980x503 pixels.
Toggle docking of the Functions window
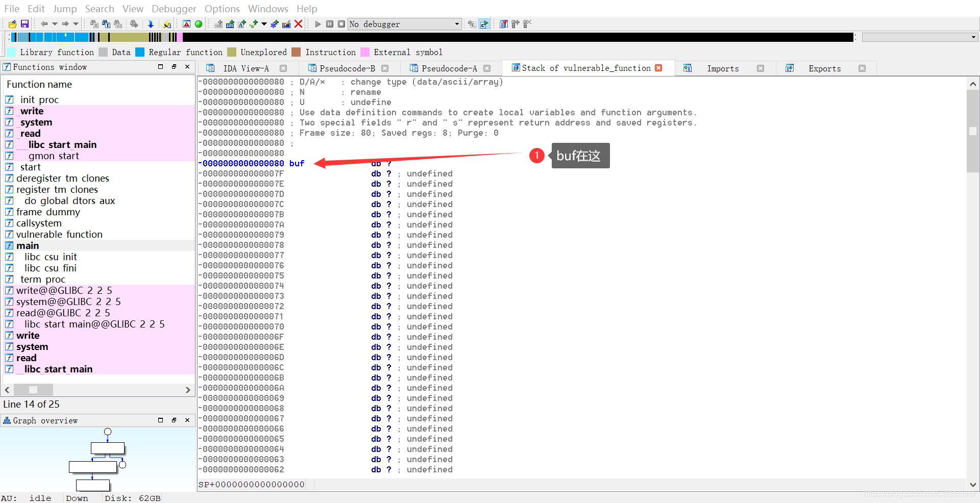174,67
